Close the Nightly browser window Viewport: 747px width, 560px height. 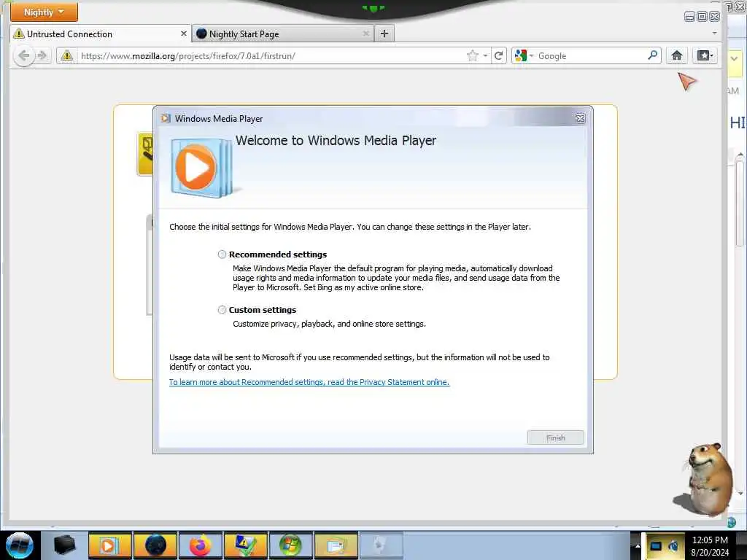[x=714, y=17]
